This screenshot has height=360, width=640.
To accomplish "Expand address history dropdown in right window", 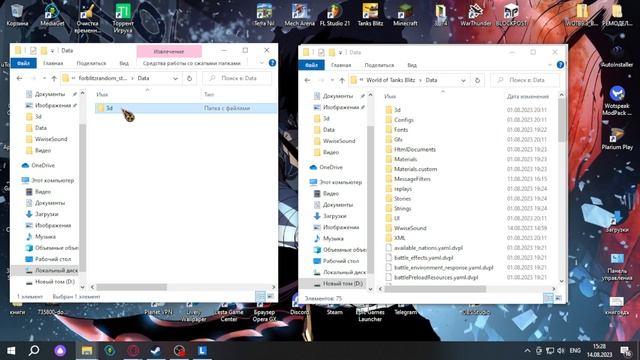I will (x=463, y=80).
